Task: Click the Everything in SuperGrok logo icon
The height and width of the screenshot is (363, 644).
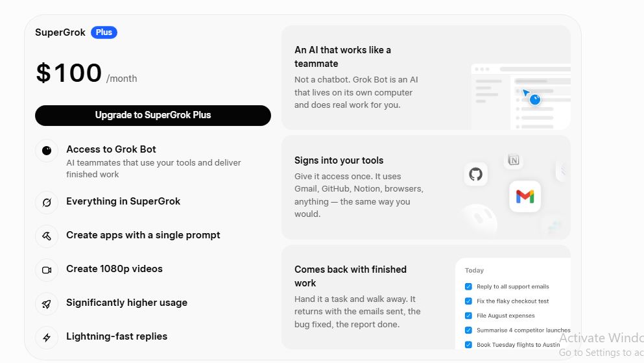Action: point(47,202)
